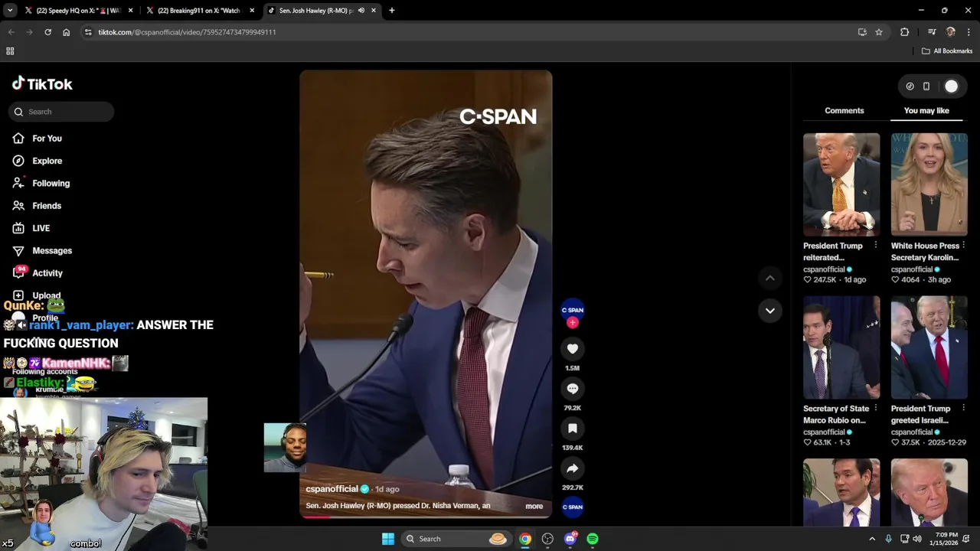The image size is (980, 551).
Task: Open cspanofficial under Secretary of State Marco Rubio
Action: pyautogui.click(x=824, y=432)
